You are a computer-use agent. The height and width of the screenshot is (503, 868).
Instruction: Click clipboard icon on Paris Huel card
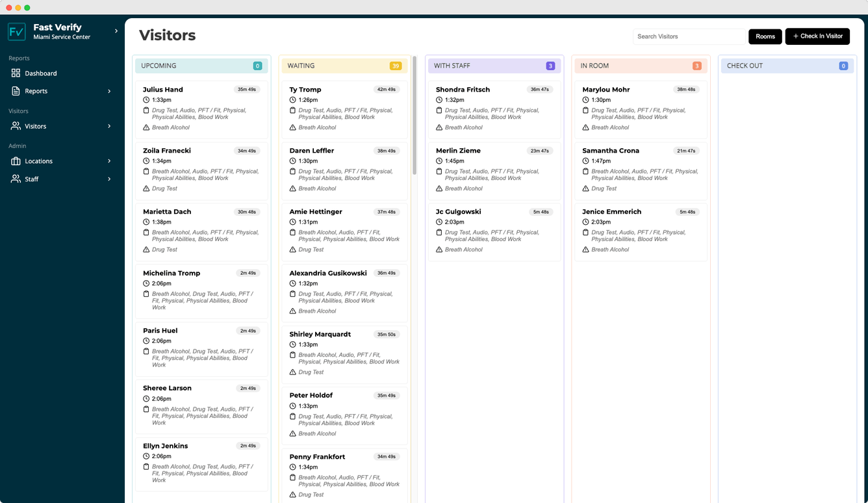pos(146,352)
